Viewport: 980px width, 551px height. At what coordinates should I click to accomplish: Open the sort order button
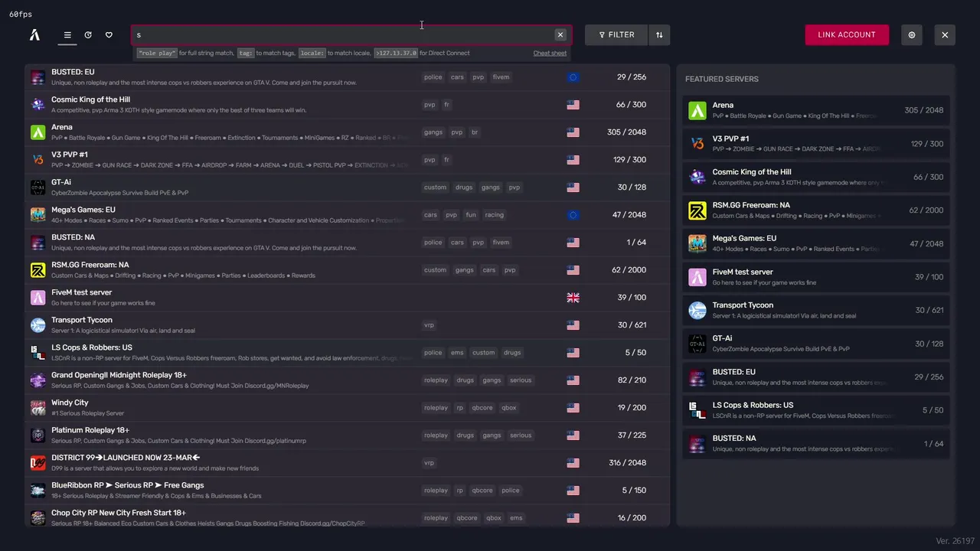pos(659,34)
